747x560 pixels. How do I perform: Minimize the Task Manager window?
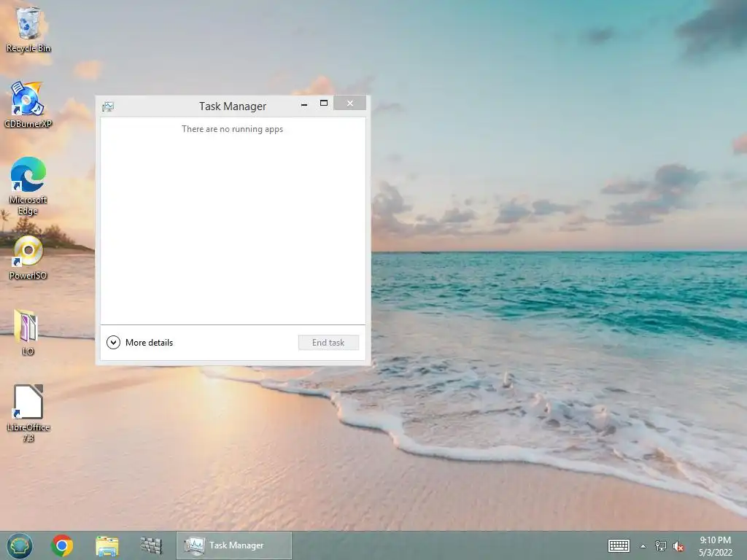pyautogui.click(x=304, y=104)
